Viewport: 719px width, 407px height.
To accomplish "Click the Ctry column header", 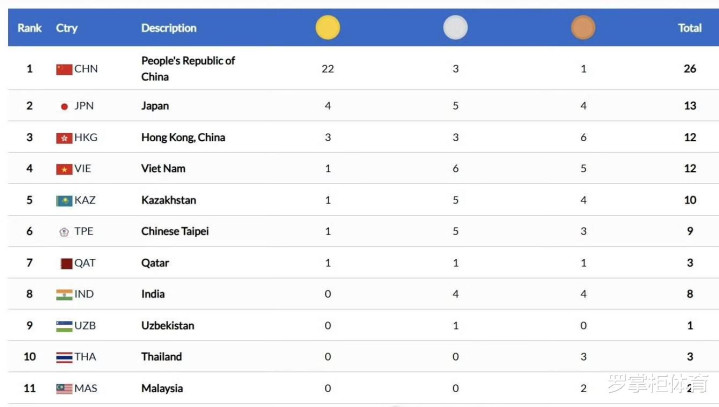I will 67,28.
